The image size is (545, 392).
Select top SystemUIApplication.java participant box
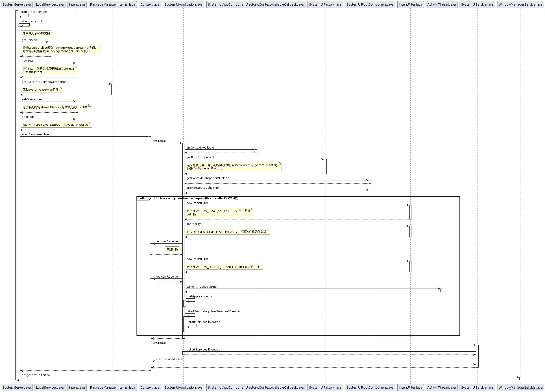(183, 4)
